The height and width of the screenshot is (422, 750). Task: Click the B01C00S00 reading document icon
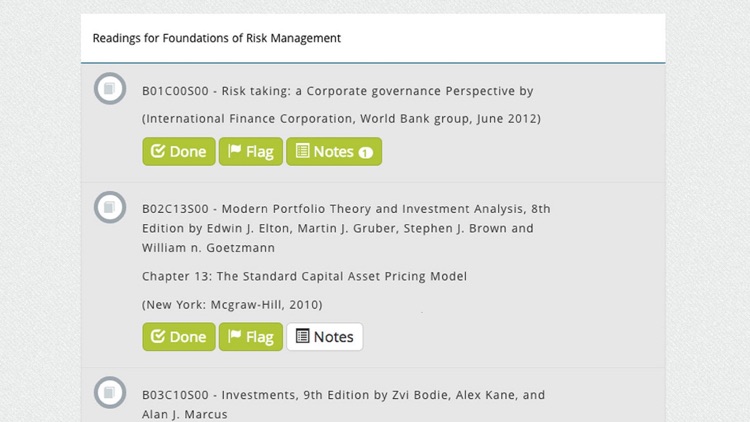coord(109,89)
